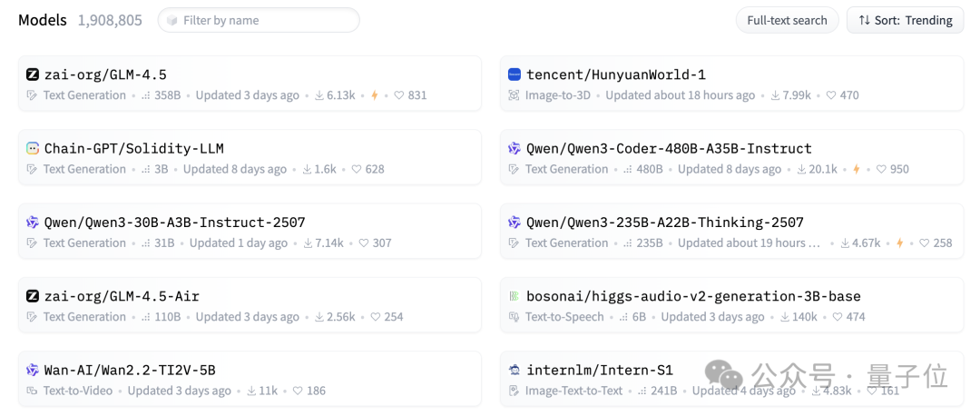
Task: Click the tencent avatar icon beside HunyuanWorld-1
Action: (514, 75)
